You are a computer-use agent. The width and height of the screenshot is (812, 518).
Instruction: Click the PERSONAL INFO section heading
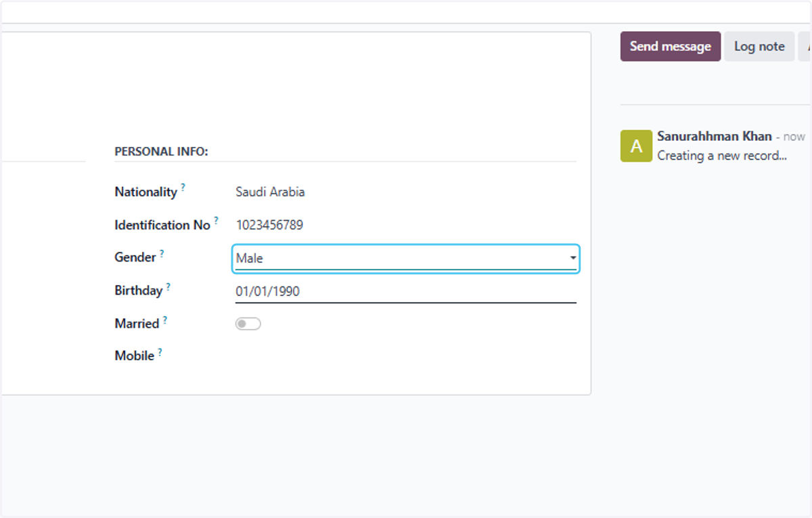tap(161, 152)
